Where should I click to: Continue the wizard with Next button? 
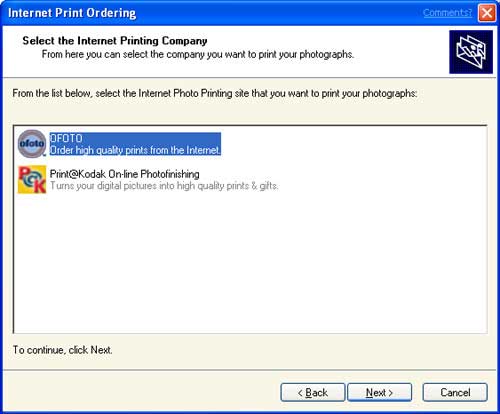380,392
